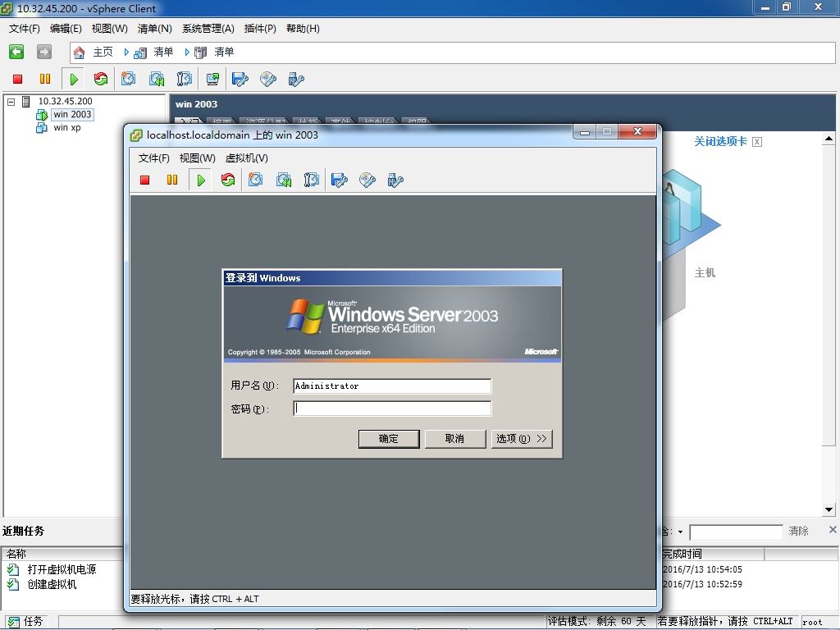This screenshot has width=840, height=630.
Task: Reset VM in console window toolbar
Action: click(228, 180)
